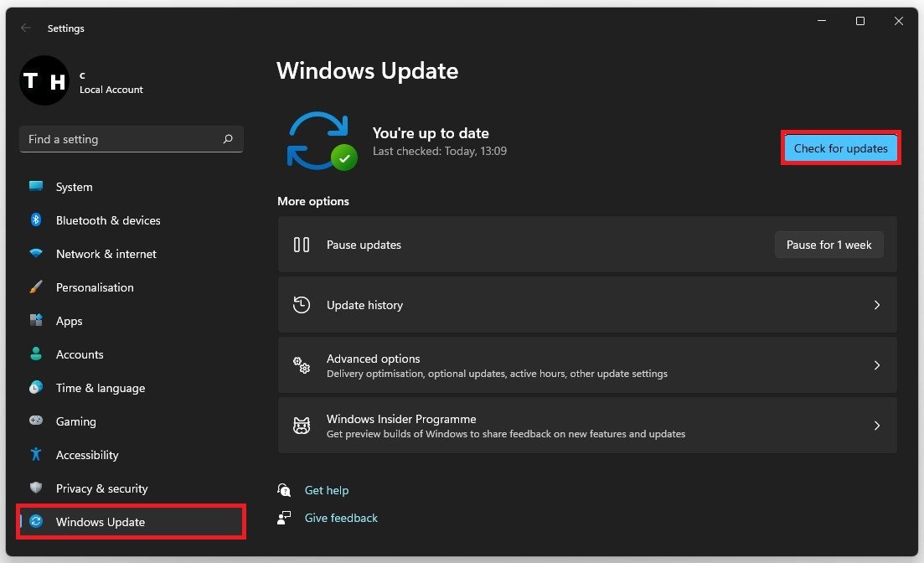Open Accounts settings page

132,355
